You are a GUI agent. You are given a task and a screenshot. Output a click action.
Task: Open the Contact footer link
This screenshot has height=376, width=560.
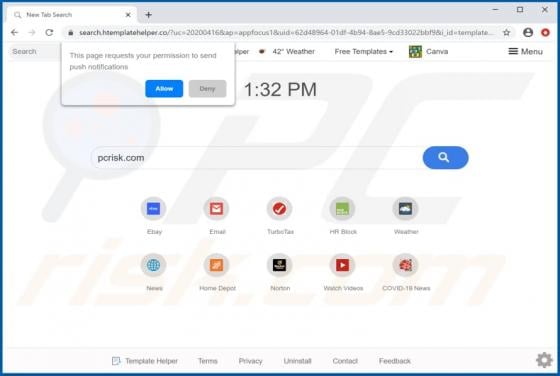click(x=345, y=361)
